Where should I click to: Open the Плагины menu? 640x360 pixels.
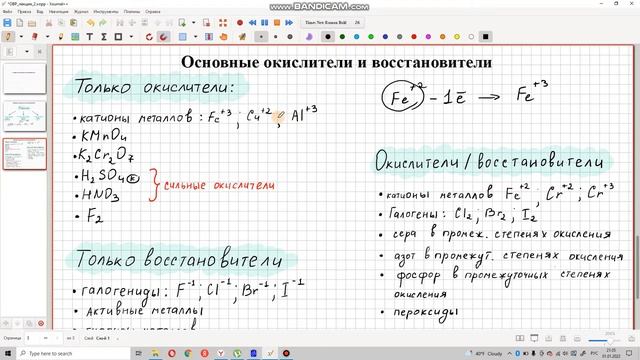[x=131, y=12]
